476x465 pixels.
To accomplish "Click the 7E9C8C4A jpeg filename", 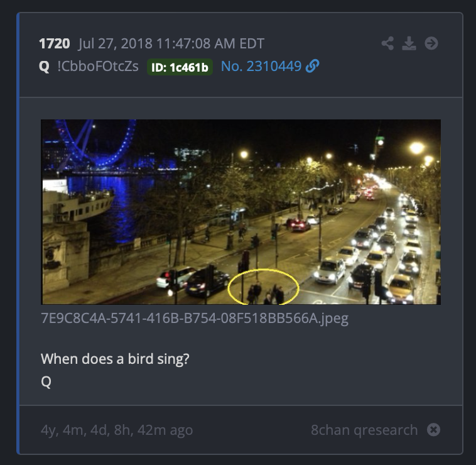I will tap(195, 319).
